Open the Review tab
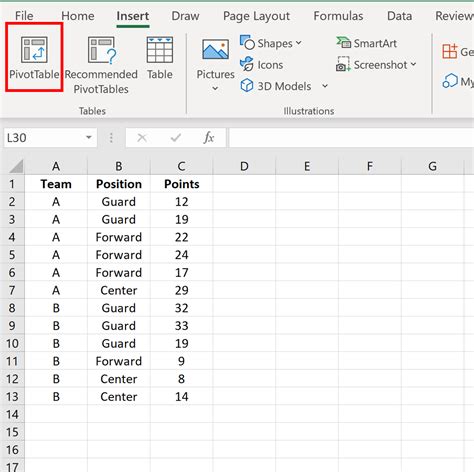The width and height of the screenshot is (474, 472). click(x=454, y=16)
